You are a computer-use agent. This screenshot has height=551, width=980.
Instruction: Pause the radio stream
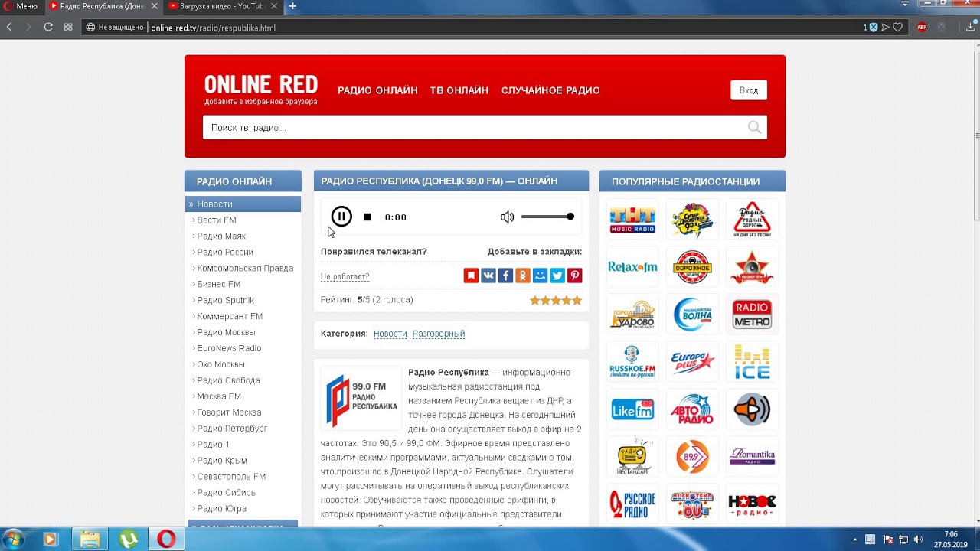click(x=341, y=217)
